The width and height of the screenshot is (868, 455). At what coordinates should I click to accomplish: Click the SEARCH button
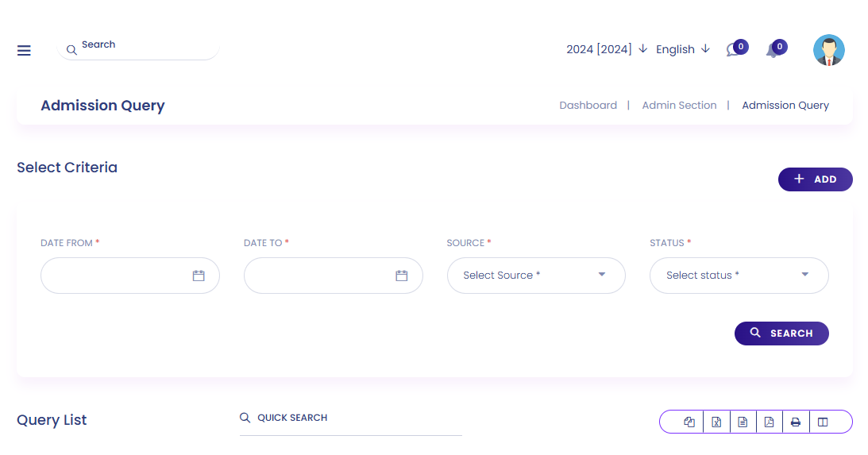tap(781, 334)
